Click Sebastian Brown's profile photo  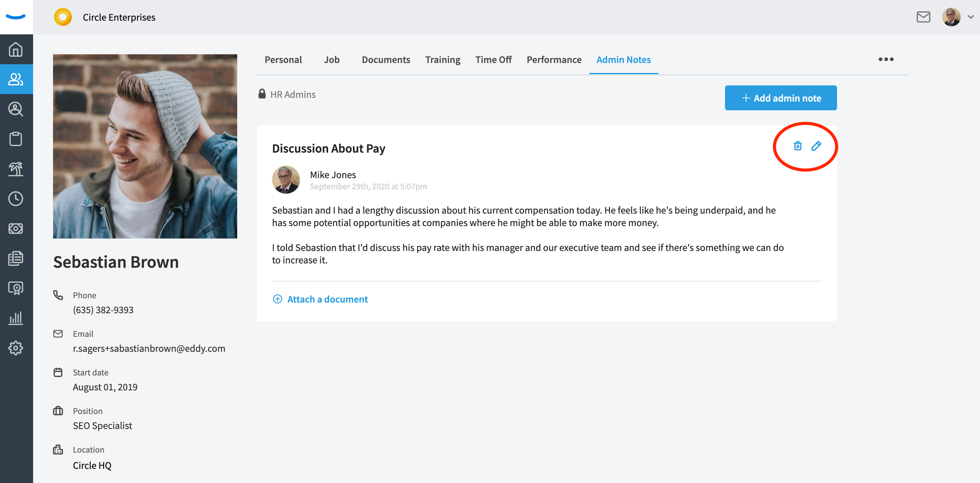pyautogui.click(x=145, y=147)
